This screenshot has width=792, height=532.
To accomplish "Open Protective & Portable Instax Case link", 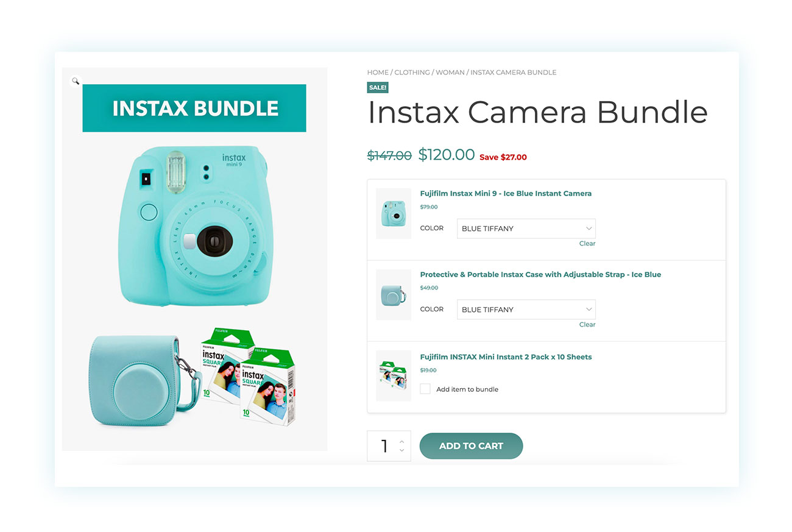I will 540,275.
